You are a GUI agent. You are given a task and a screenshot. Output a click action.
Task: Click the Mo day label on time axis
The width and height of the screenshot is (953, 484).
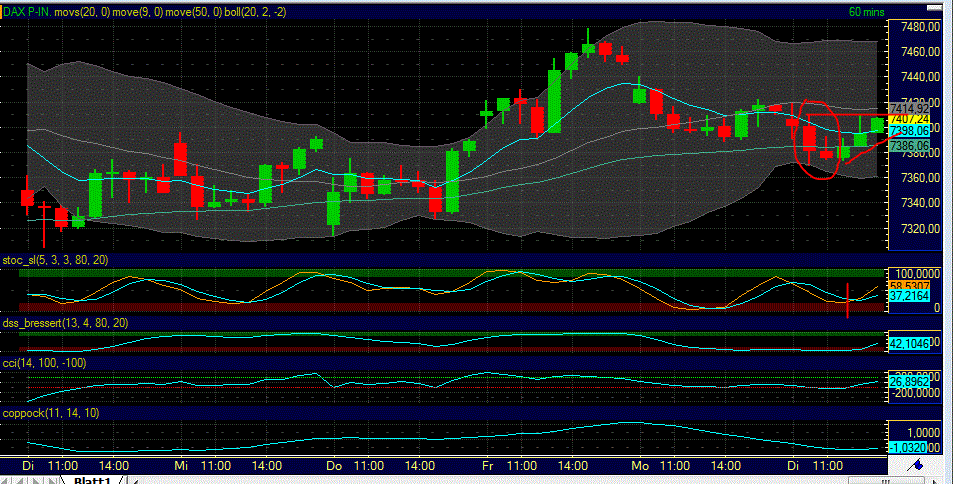point(639,466)
